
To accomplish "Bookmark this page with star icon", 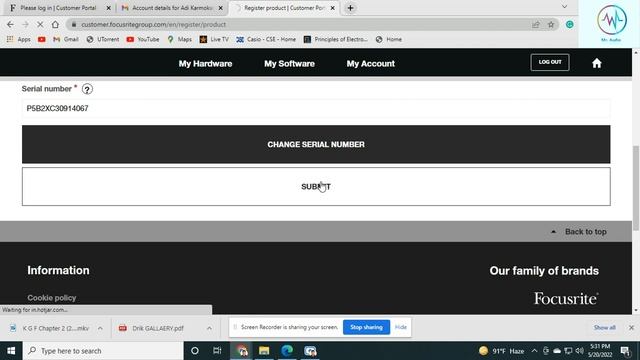I will [551, 24].
